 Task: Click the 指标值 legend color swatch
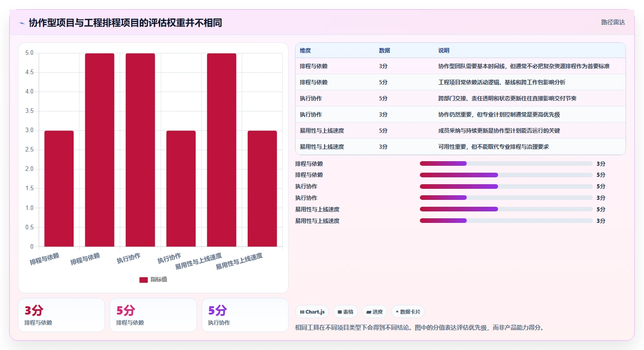click(x=144, y=280)
